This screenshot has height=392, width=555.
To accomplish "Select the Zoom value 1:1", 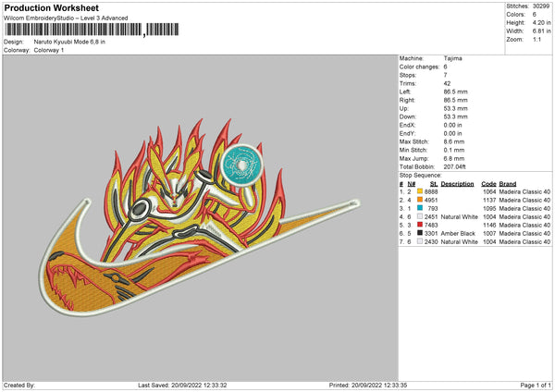I will click(536, 40).
